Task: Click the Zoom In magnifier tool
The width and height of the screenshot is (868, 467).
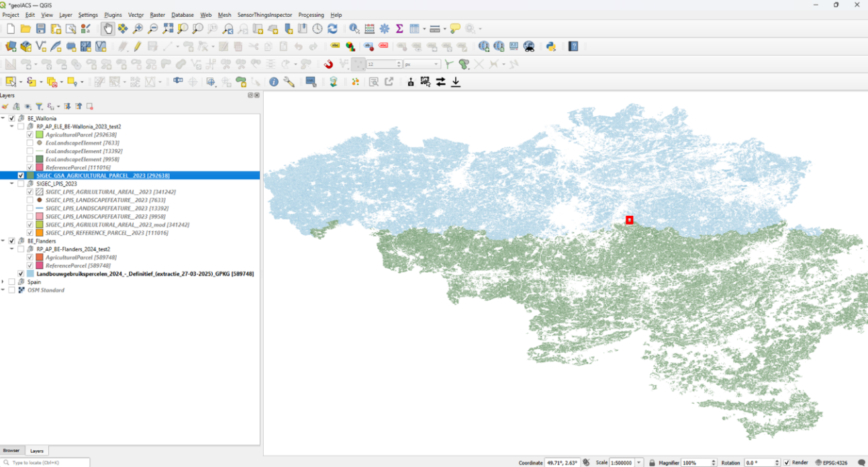Action: point(138,29)
